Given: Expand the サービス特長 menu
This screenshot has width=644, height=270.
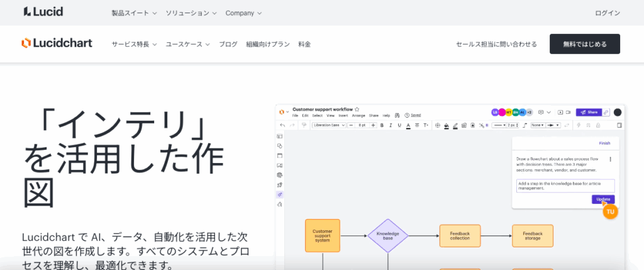Looking at the screenshot, I should tap(135, 45).
